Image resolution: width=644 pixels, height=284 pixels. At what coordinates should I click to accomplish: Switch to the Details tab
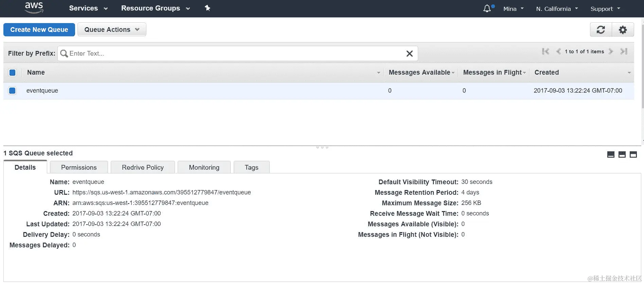(25, 167)
